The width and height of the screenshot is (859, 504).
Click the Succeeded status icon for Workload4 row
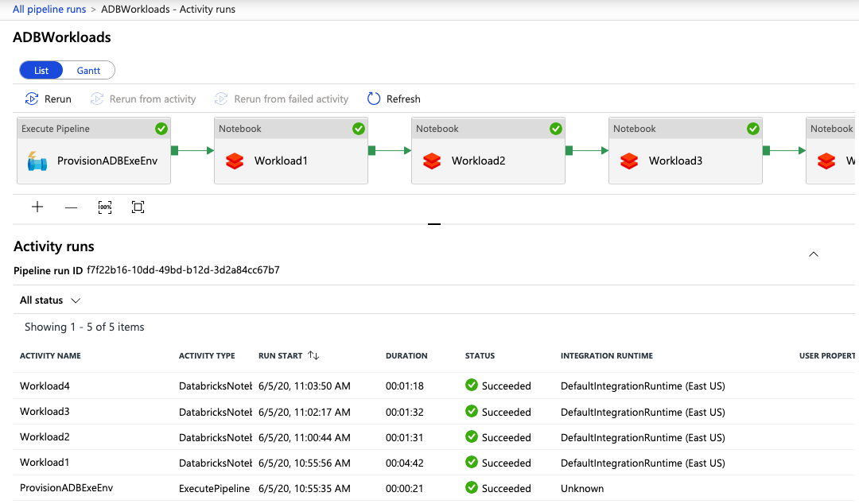point(472,386)
